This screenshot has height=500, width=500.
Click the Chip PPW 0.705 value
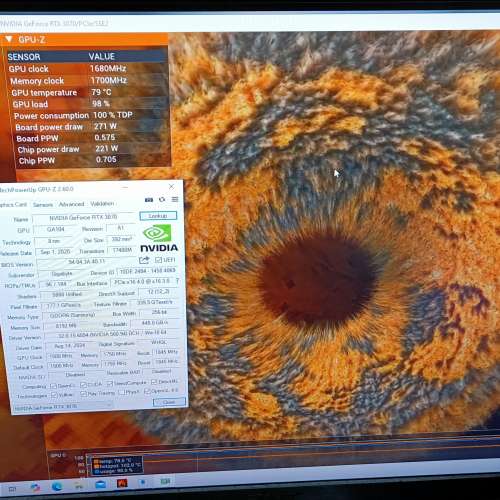point(106,159)
